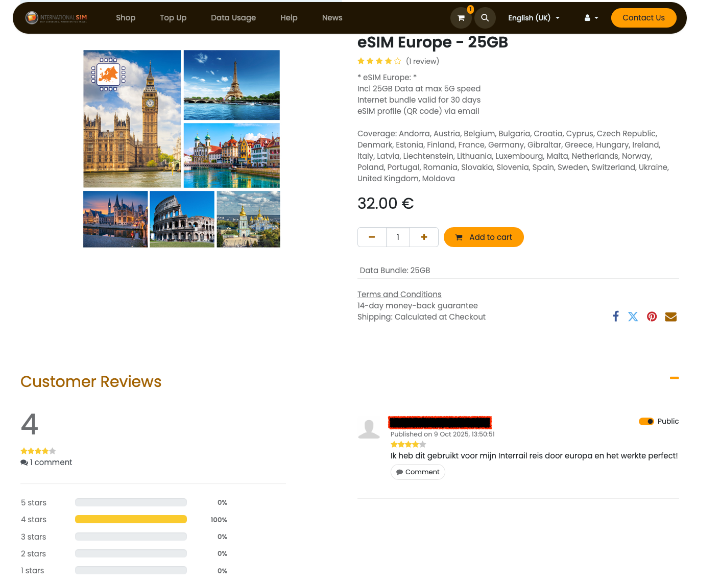Click the product star rating near title
Image resolution: width=720 pixels, height=583 pixels.
click(379, 61)
